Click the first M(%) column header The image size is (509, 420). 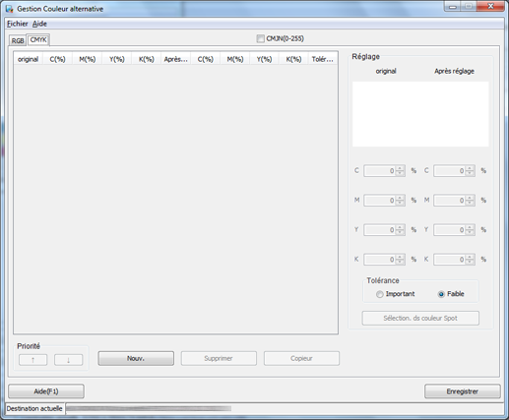(x=88, y=59)
